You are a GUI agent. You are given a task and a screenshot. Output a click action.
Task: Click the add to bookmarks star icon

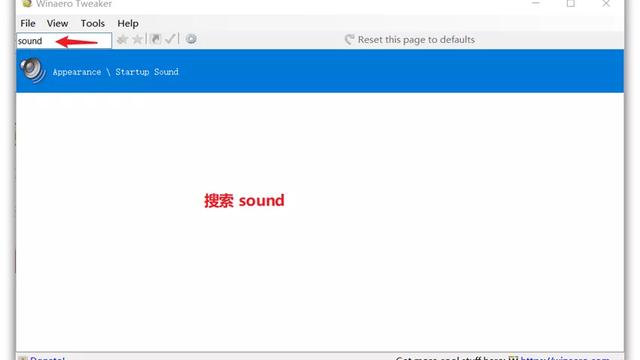pyautogui.click(x=122, y=39)
